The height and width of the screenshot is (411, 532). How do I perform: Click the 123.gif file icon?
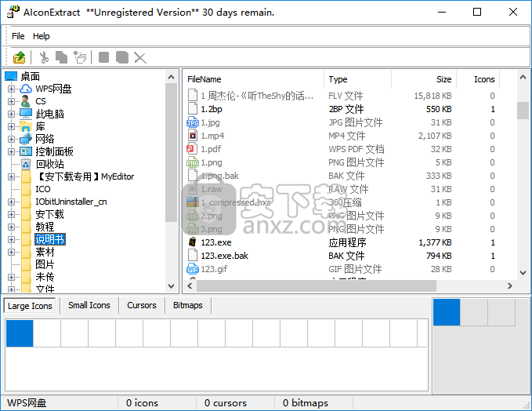[193, 269]
